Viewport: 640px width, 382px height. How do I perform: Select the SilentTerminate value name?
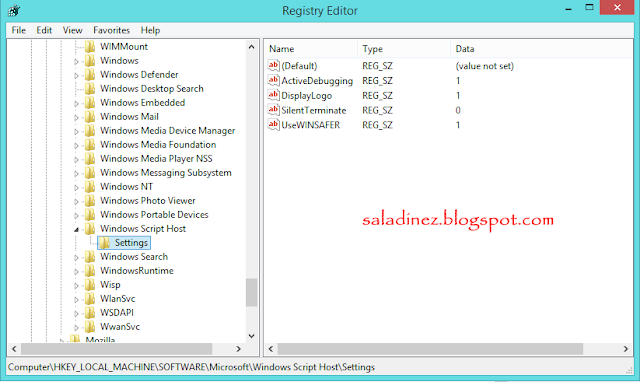[313, 110]
